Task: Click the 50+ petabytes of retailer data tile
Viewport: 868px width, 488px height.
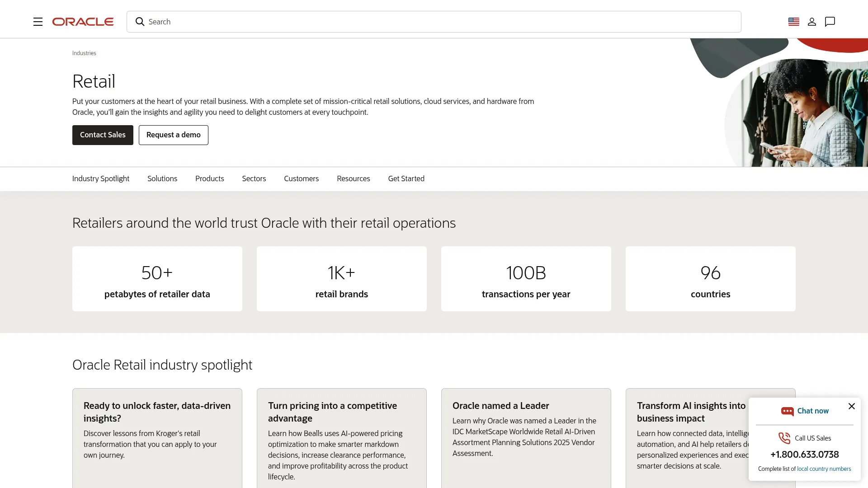Action: point(157,279)
